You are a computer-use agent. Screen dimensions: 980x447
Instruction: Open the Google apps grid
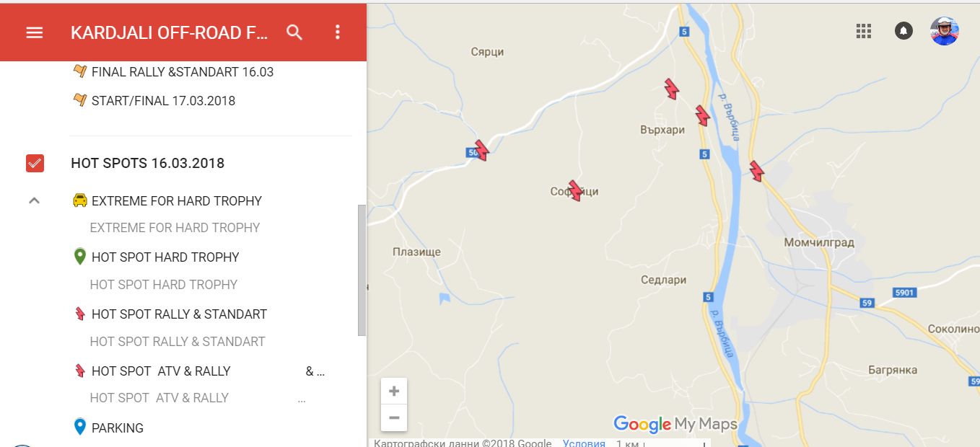click(863, 31)
